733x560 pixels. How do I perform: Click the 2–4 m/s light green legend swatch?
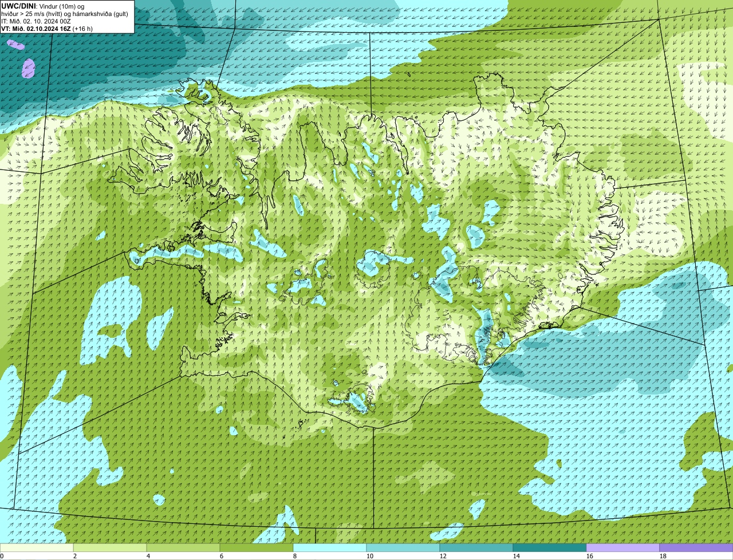tap(111, 548)
